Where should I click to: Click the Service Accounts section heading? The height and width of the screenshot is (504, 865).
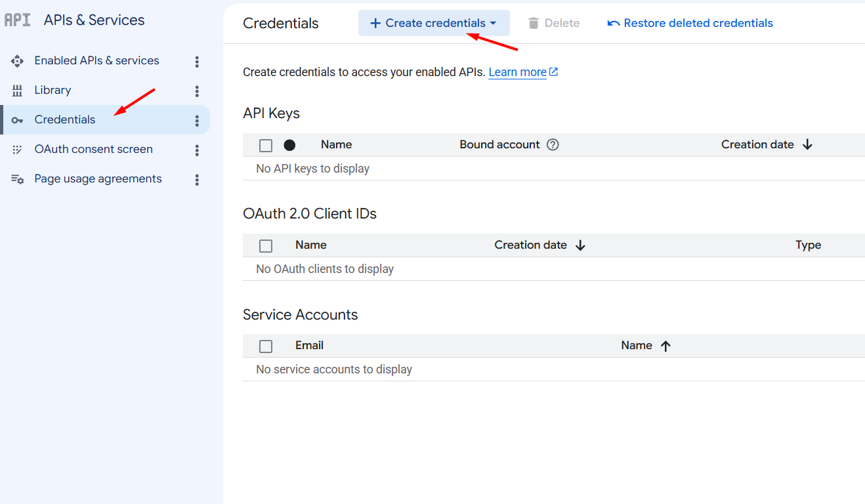click(301, 315)
